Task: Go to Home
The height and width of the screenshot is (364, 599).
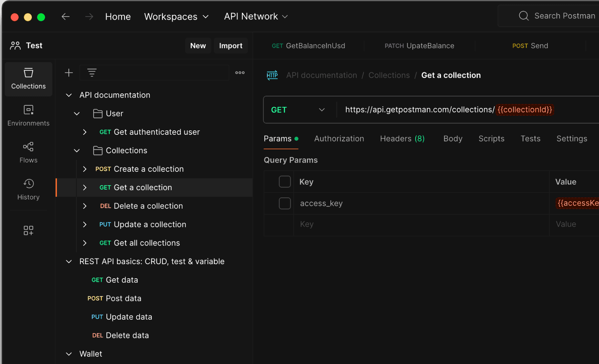Action: (118, 17)
